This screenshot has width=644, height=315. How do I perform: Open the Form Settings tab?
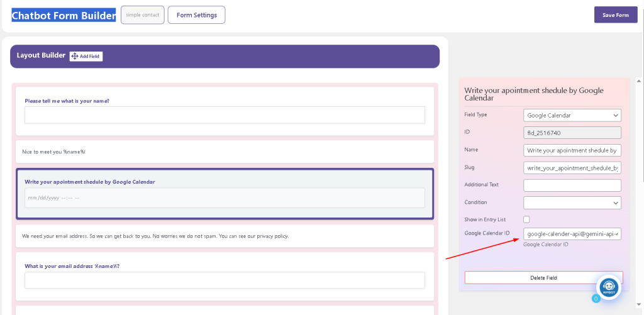coord(196,15)
